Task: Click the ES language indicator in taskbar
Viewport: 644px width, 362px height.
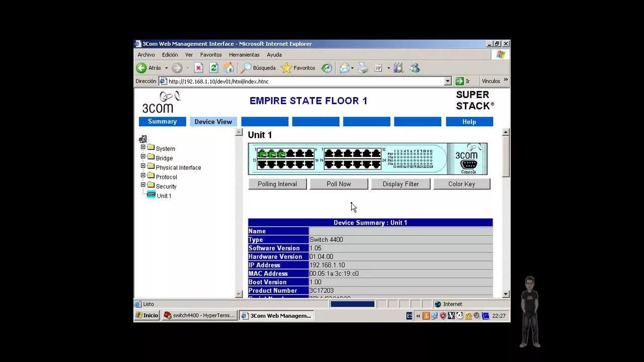Action: (410, 316)
